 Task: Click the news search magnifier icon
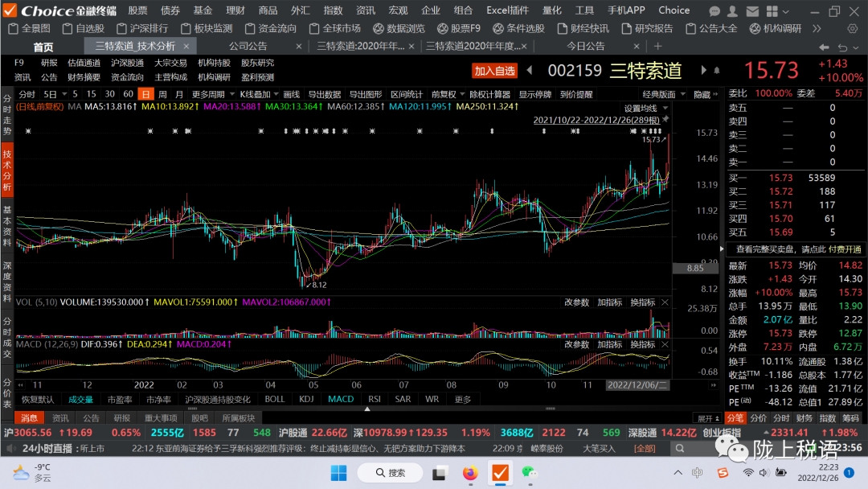click(681, 449)
